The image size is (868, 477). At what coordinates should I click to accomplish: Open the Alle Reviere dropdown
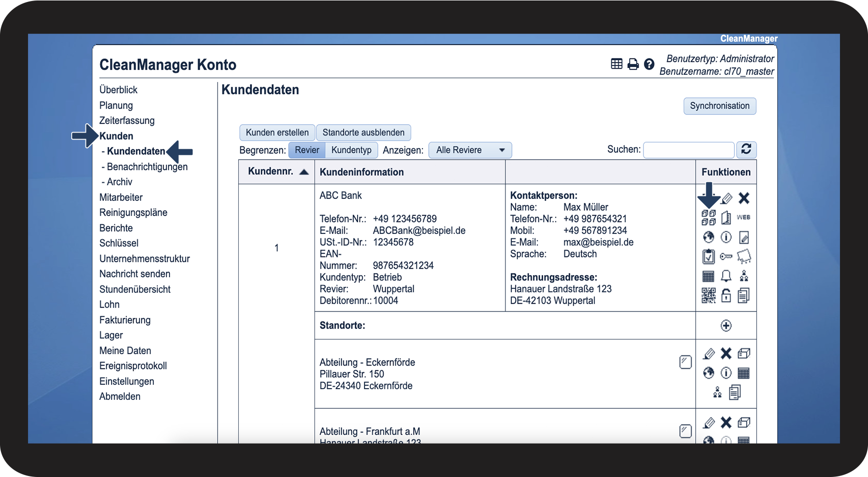point(470,150)
